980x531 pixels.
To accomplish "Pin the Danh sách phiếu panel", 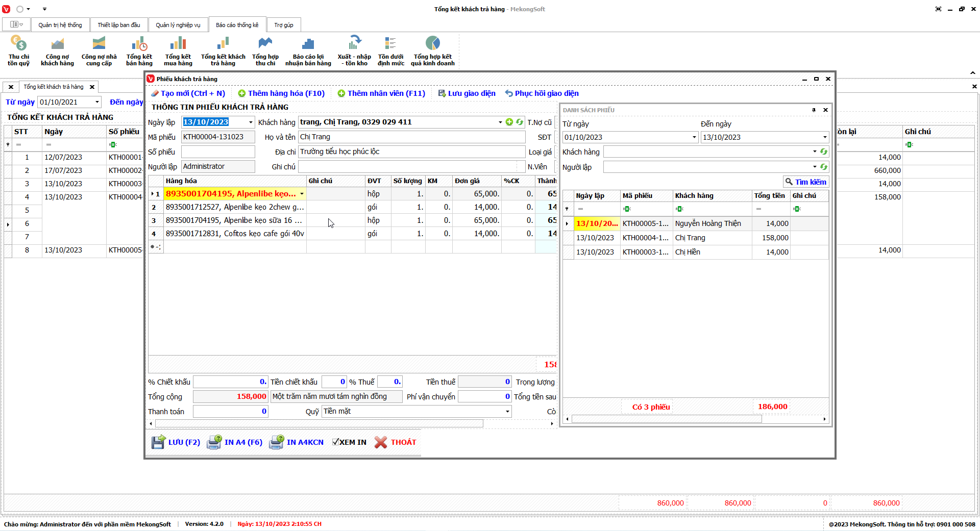I will (814, 110).
